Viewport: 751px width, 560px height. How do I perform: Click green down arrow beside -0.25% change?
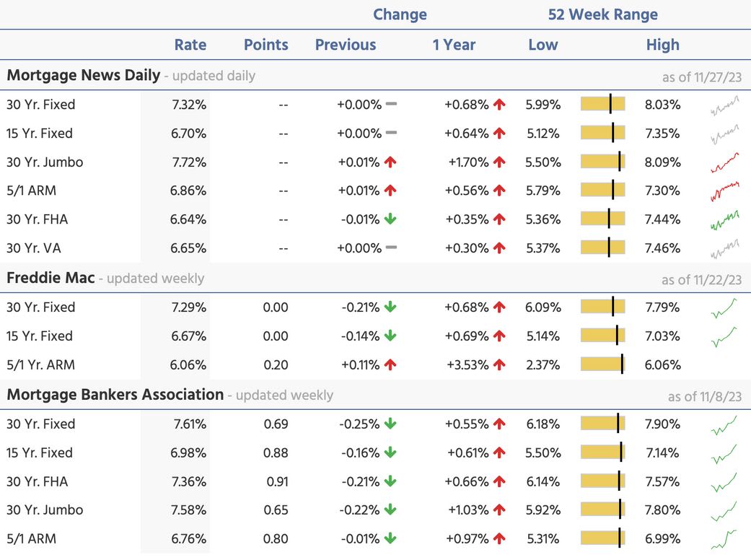[390, 424]
